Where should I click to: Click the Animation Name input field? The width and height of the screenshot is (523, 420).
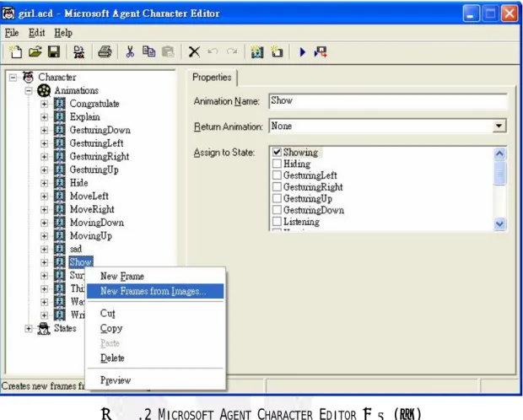388,100
